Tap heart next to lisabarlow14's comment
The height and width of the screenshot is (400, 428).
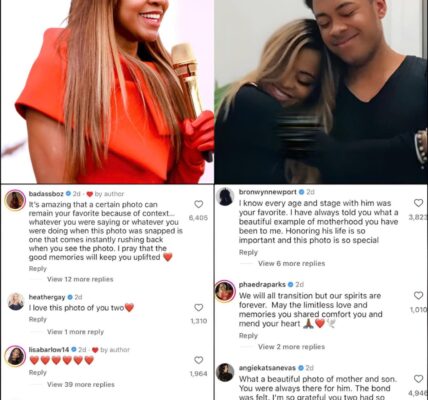coord(198,360)
